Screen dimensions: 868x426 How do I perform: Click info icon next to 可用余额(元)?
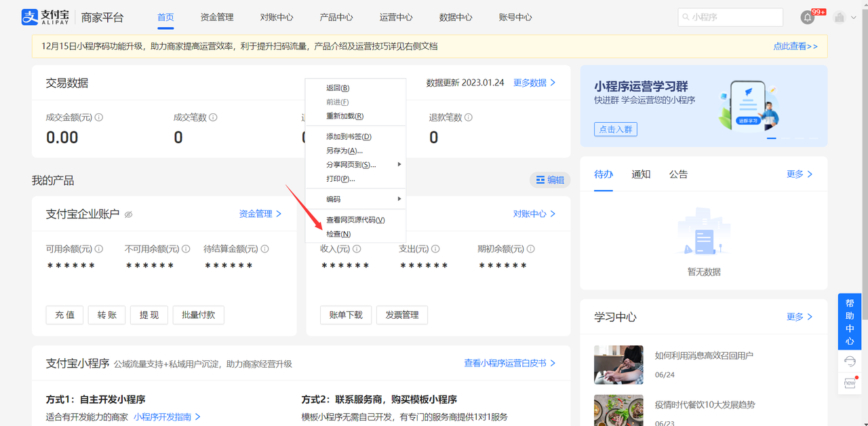point(99,249)
